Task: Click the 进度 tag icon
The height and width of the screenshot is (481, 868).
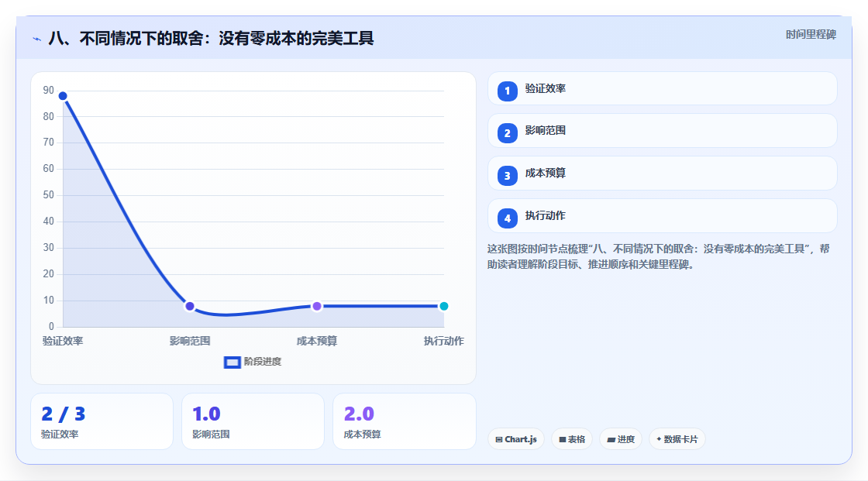Action: point(611,439)
